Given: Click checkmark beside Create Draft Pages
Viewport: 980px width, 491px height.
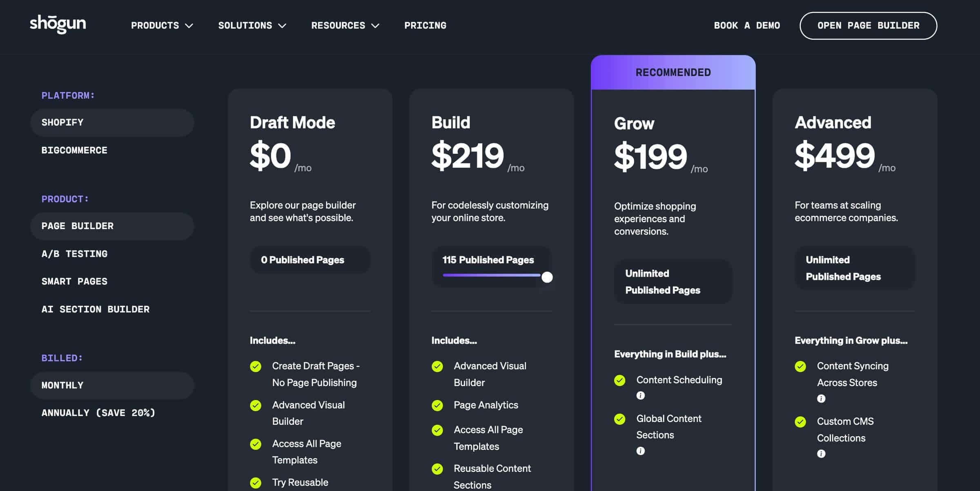Looking at the screenshot, I should (256, 366).
